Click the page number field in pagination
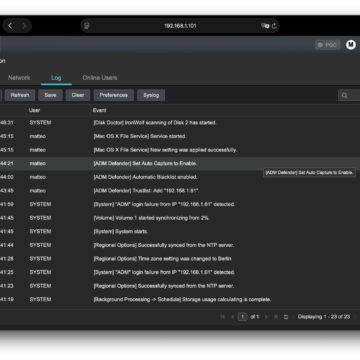The height and width of the screenshot is (360, 360). pyautogui.click(x=243, y=317)
